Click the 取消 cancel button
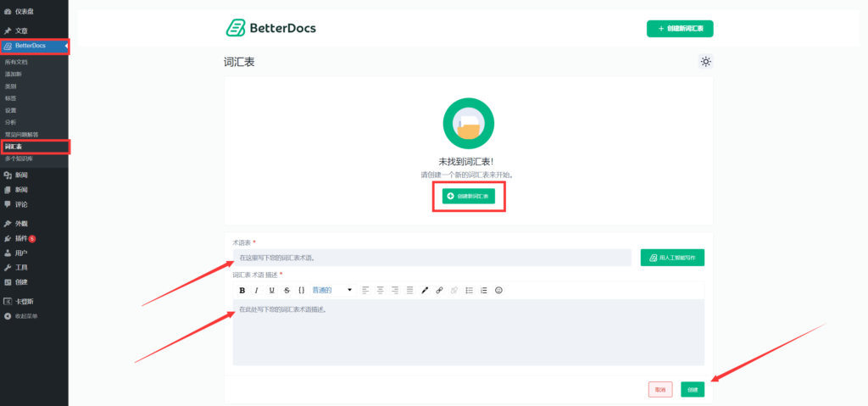868x406 pixels. coord(660,389)
